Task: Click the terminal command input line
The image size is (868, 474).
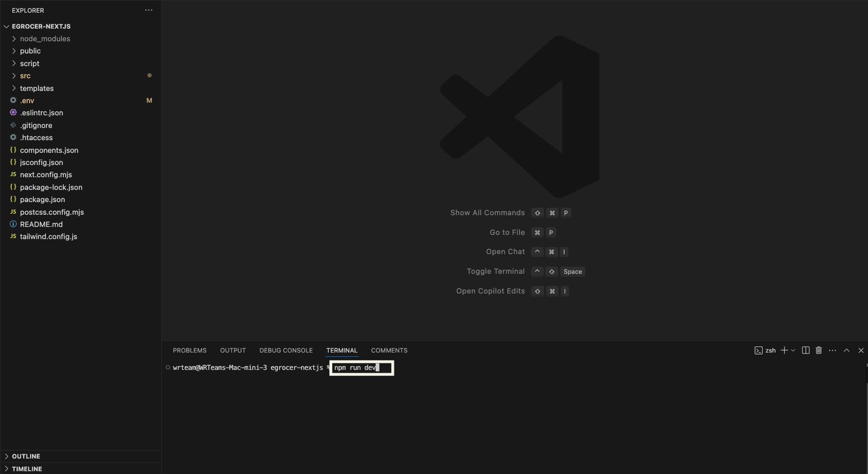Action: [x=362, y=368]
